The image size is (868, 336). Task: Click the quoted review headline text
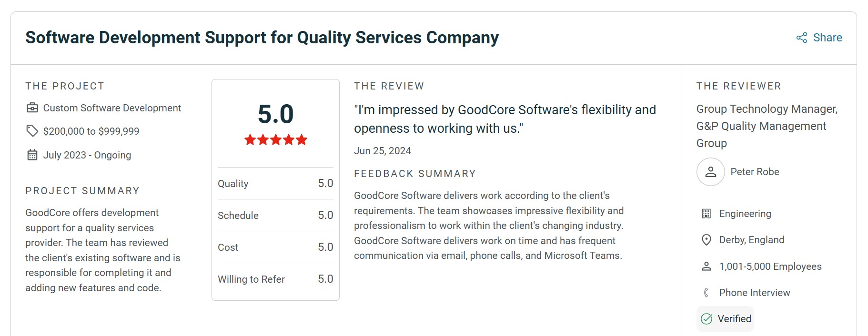[x=505, y=119]
